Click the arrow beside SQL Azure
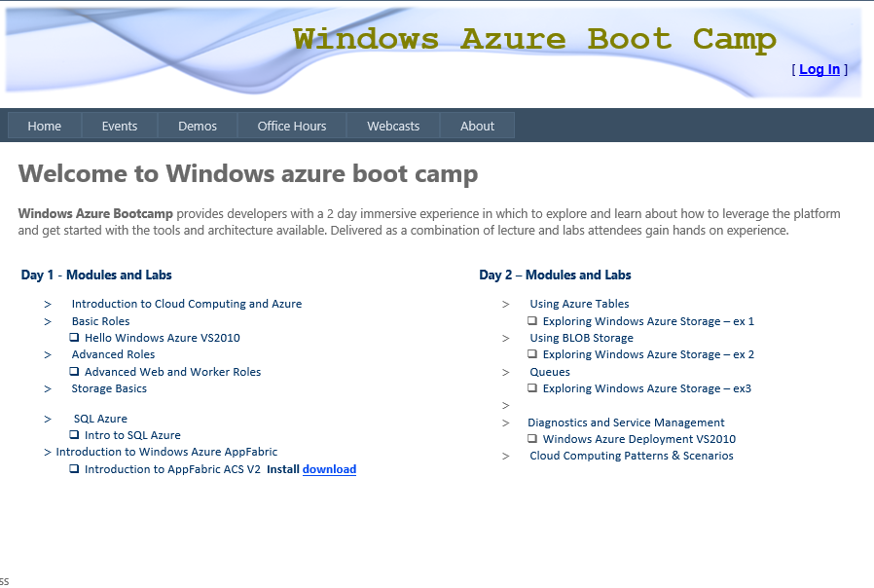The image size is (874, 588). coord(48,420)
